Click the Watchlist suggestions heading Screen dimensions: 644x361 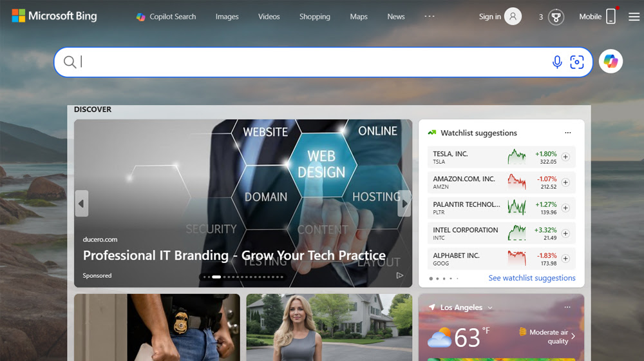(x=478, y=133)
